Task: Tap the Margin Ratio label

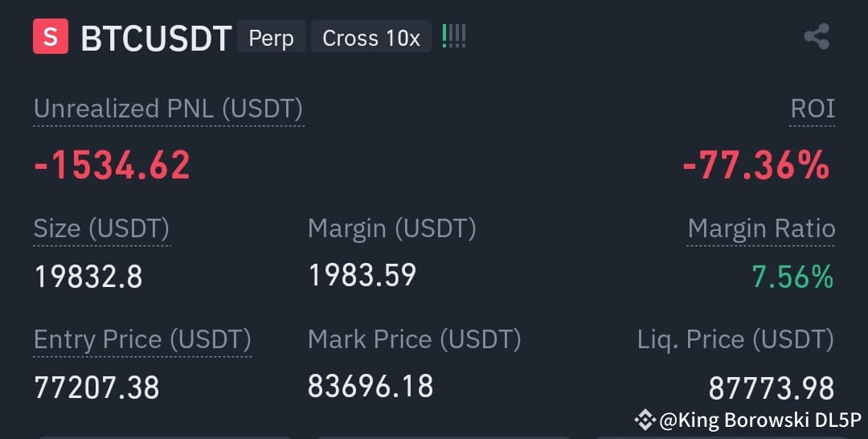Action: click(761, 228)
